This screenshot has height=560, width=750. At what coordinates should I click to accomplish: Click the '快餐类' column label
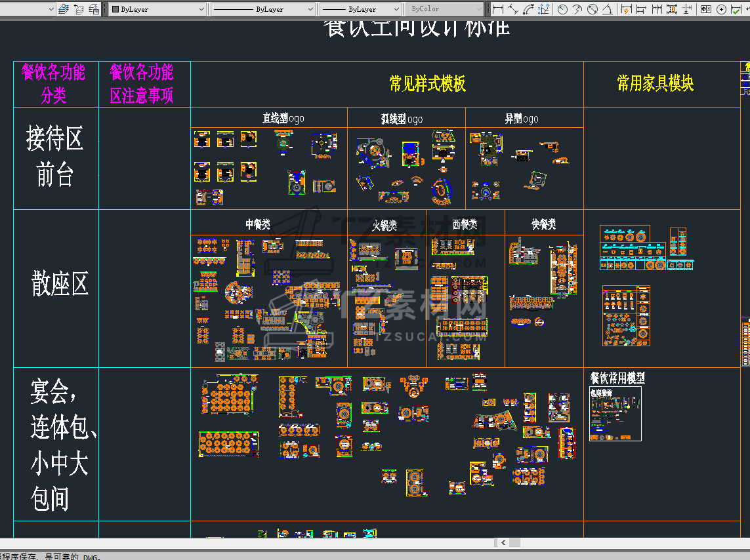pyautogui.click(x=543, y=224)
